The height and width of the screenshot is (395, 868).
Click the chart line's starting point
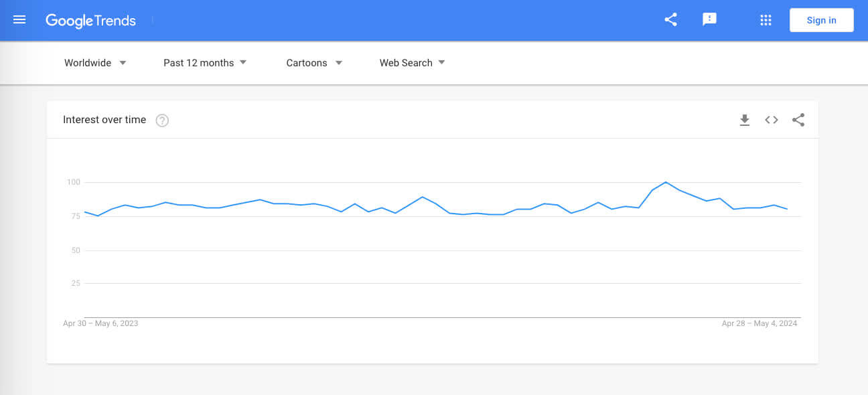84,212
